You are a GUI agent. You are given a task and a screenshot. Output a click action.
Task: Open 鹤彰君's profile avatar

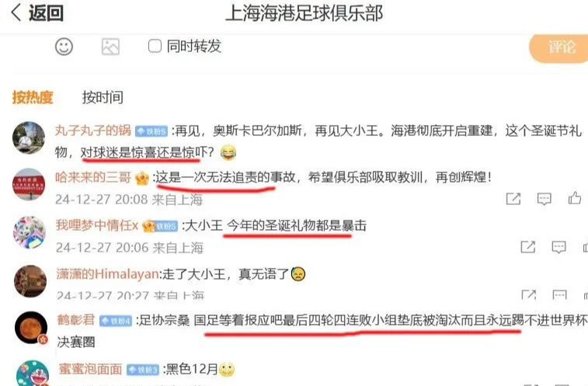[31, 328]
